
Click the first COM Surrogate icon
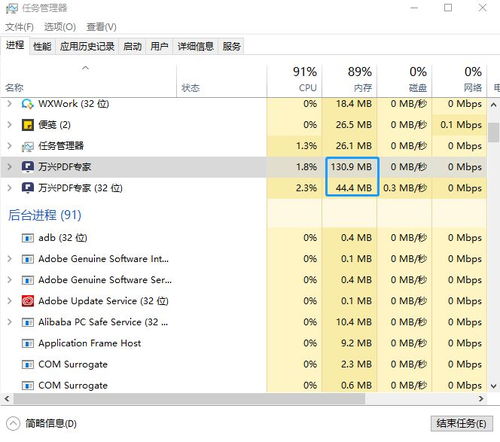(x=27, y=364)
